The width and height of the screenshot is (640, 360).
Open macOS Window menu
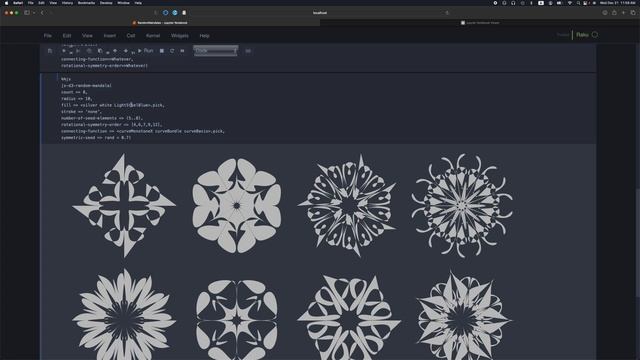click(123, 3)
